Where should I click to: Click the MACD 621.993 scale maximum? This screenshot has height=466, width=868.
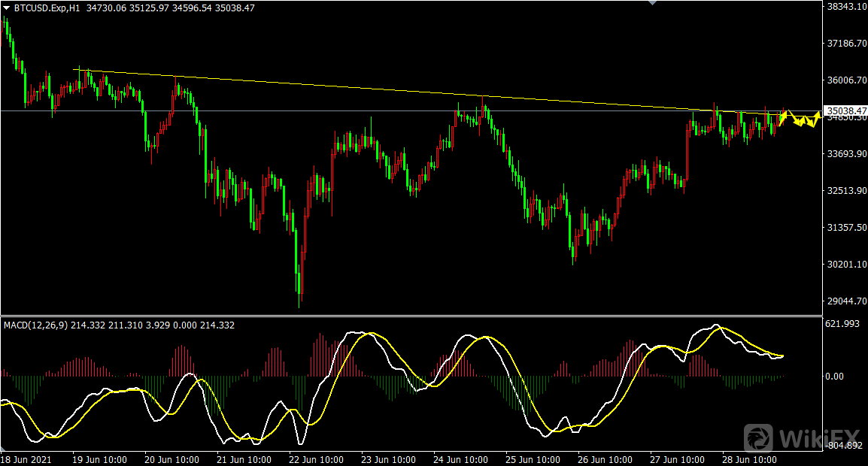click(842, 324)
